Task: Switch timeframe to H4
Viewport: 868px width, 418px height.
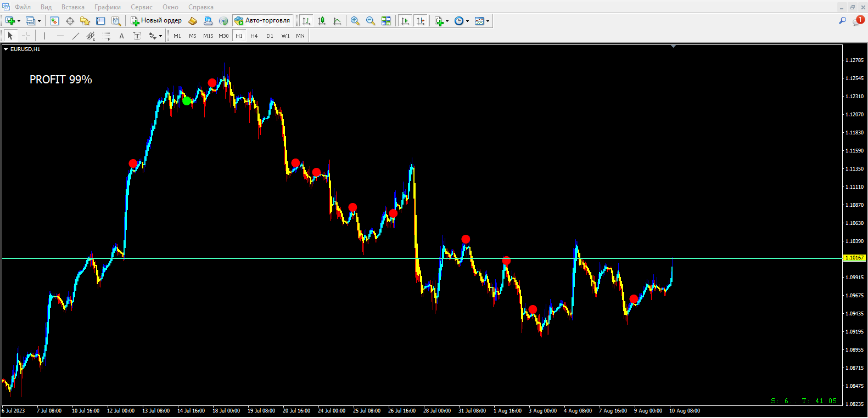Action: click(x=254, y=36)
